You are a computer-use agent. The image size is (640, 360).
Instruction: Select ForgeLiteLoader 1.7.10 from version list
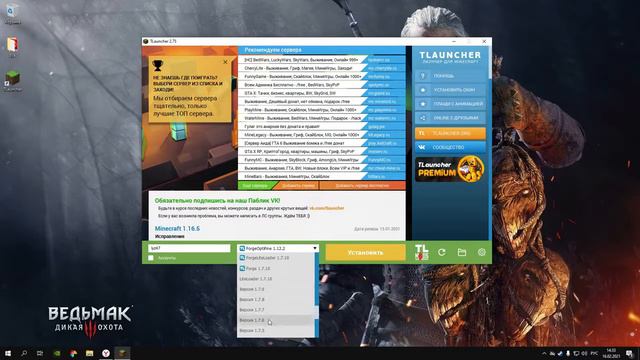pos(276,258)
